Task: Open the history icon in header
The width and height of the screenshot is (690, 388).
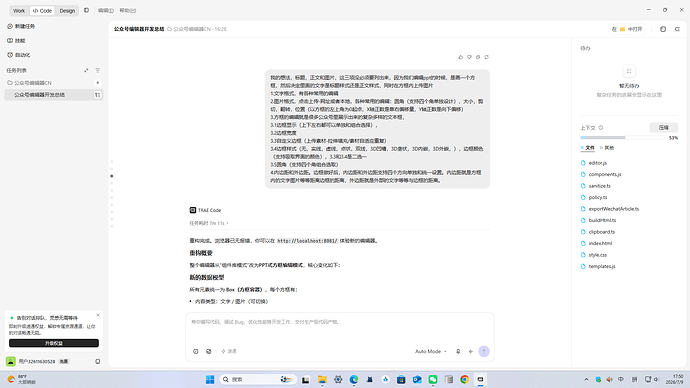Action: [x=663, y=29]
